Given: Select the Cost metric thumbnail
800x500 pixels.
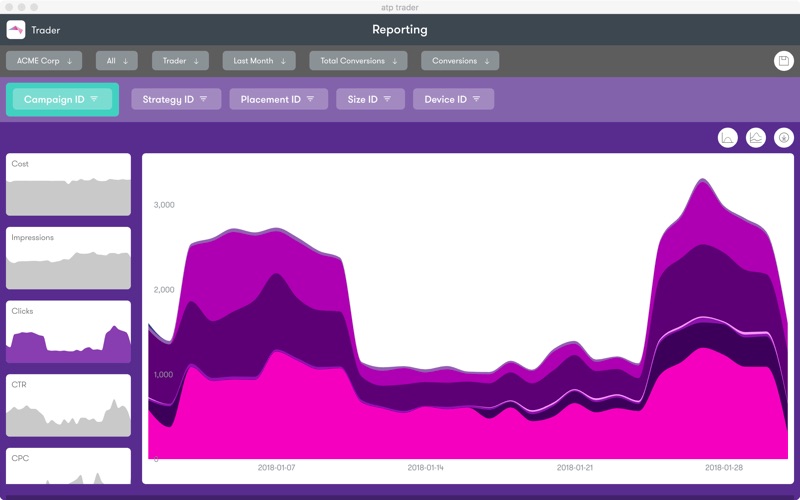Looking at the screenshot, I should pos(68,185).
